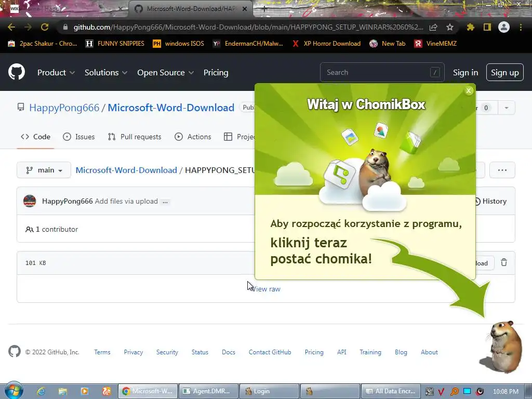
Task: Open the Pricing header link
Action: [x=216, y=72]
